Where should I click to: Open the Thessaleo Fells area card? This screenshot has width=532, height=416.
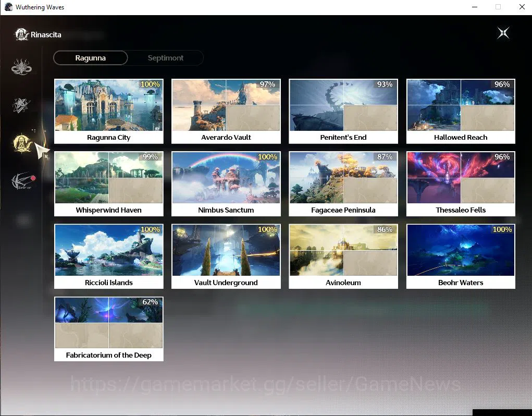tap(461, 184)
